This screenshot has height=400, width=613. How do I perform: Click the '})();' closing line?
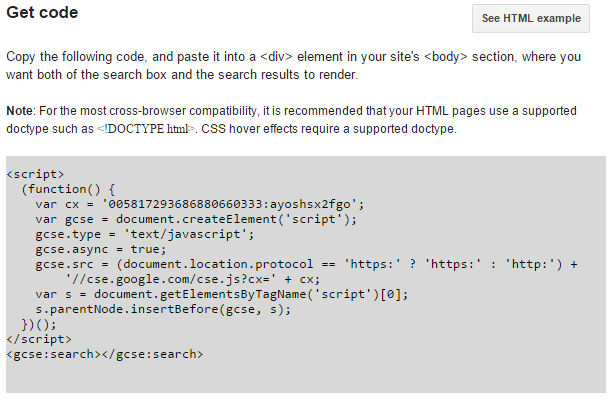39,324
